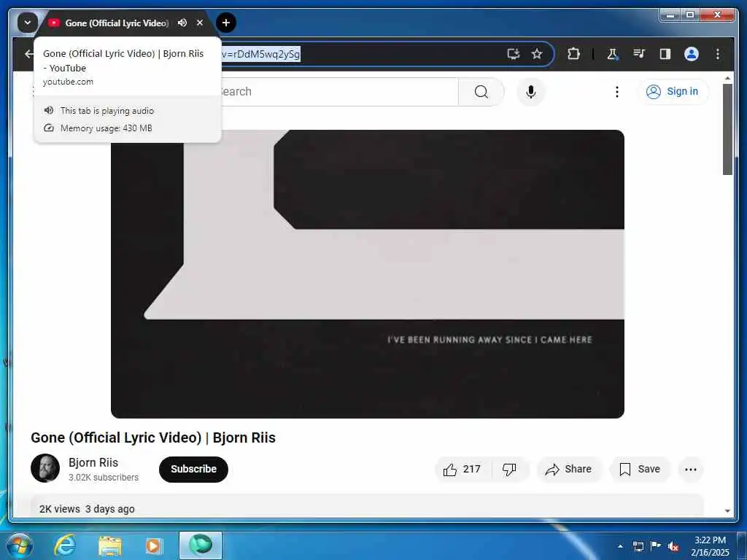Click the YouTube search field
This screenshot has width=747, height=560.
pyautogui.click(x=339, y=91)
